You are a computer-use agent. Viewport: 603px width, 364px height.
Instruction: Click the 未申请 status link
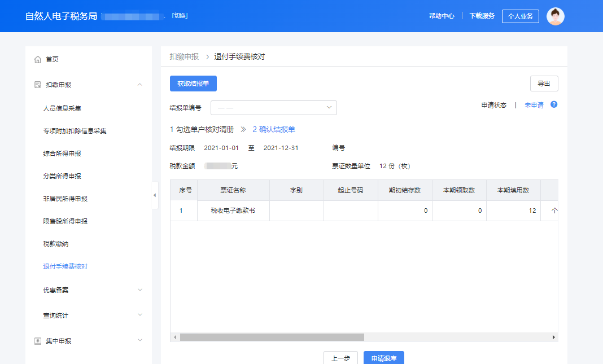(x=534, y=105)
